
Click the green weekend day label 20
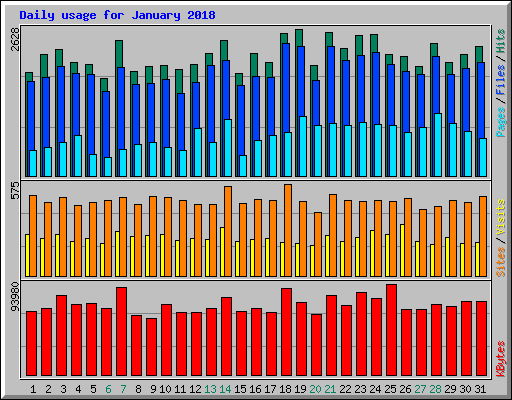[x=315, y=389]
